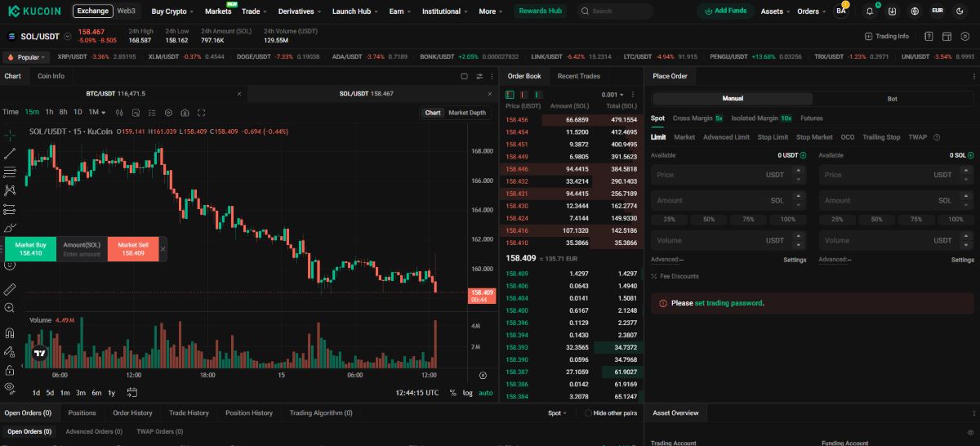Open the Assets dropdown
The width and height of the screenshot is (980, 446).
[775, 11]
